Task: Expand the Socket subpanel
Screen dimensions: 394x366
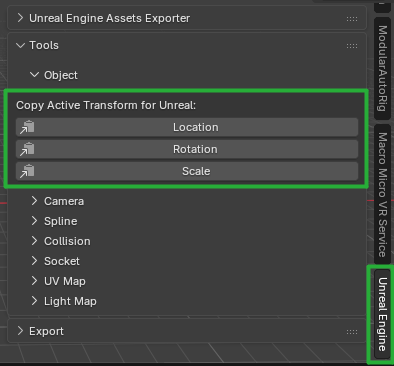Action: point(34,261)
